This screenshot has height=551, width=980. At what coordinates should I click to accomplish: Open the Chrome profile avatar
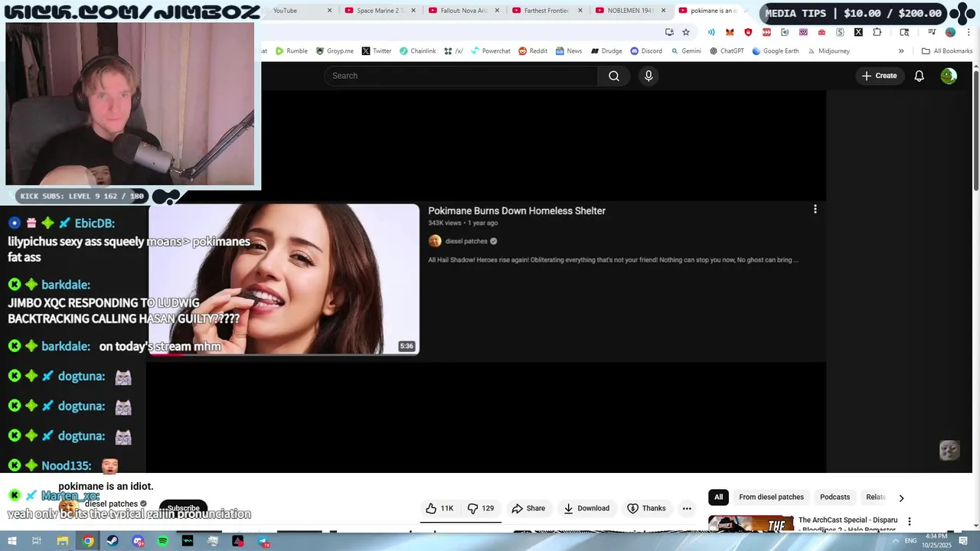[950, 32]
